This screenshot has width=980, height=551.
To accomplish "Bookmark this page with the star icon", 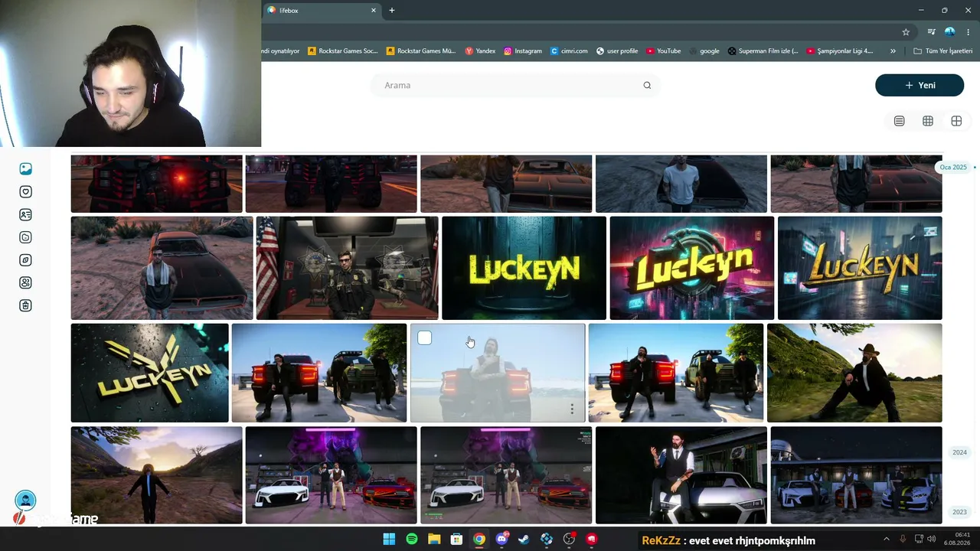I will [x=906, y=32].
